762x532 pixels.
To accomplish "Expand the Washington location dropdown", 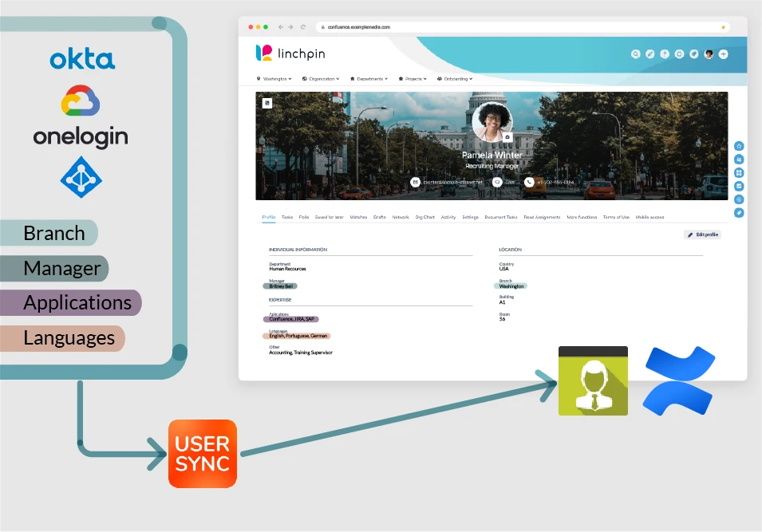I will [x=274, y=79].
